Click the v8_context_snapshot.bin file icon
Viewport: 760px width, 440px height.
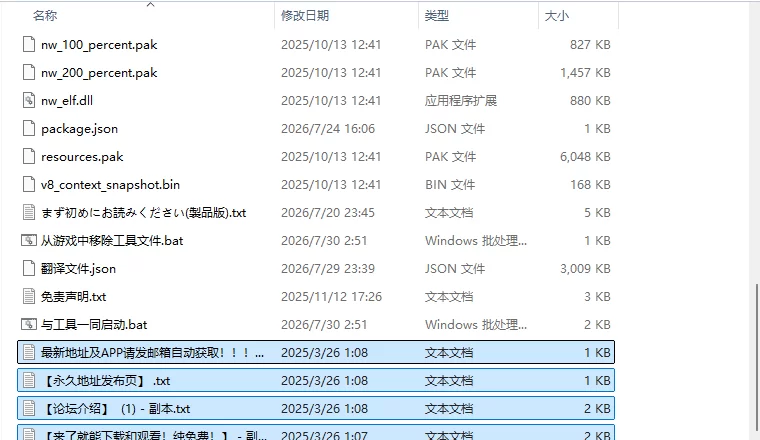pyautogui.click(x=29, y=185)
